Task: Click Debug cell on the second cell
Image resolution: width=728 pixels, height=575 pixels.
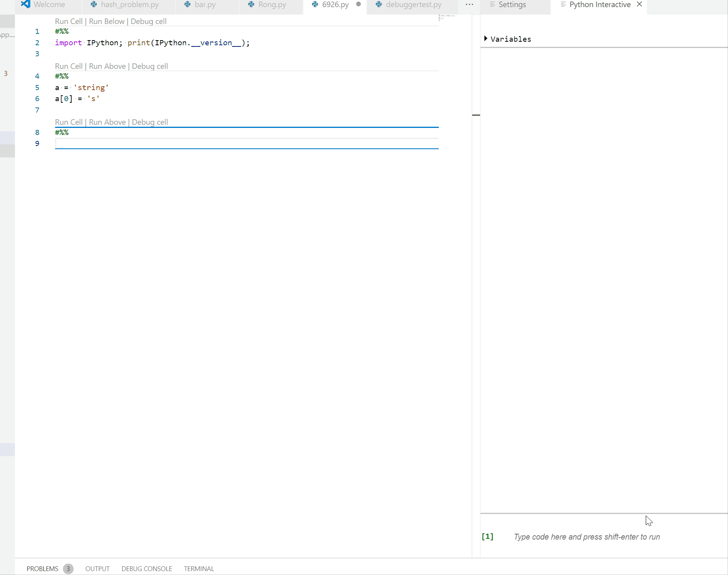Action: point(150,66)
